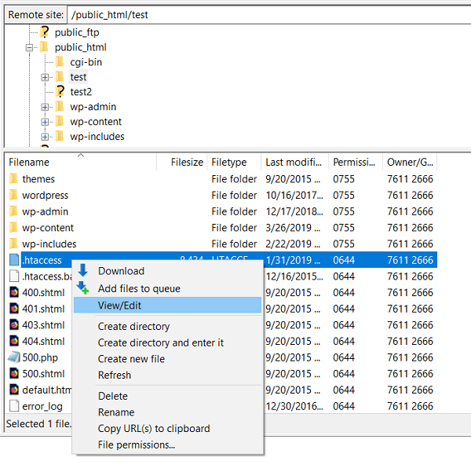Select the default.htm file name
The image size is (471, 476).
point(47,390)
